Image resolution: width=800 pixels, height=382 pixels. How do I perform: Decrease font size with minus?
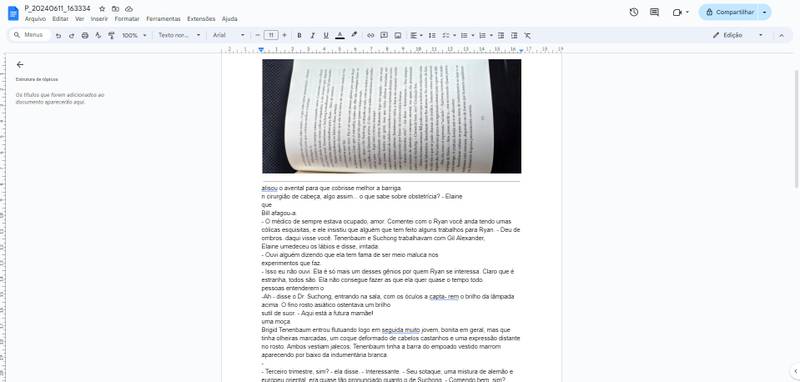[258, 35]
